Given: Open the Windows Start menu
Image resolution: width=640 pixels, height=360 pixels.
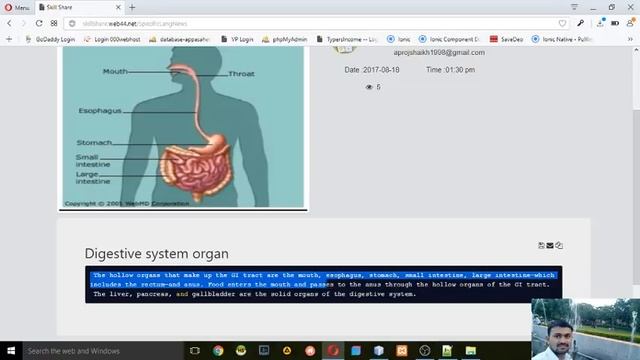Looking at the screenshot, I should (x=11, y=351).
